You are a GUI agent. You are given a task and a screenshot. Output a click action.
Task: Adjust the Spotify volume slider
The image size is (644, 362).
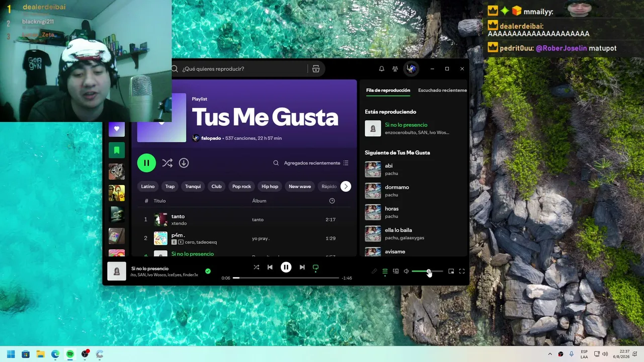(427, 271)
